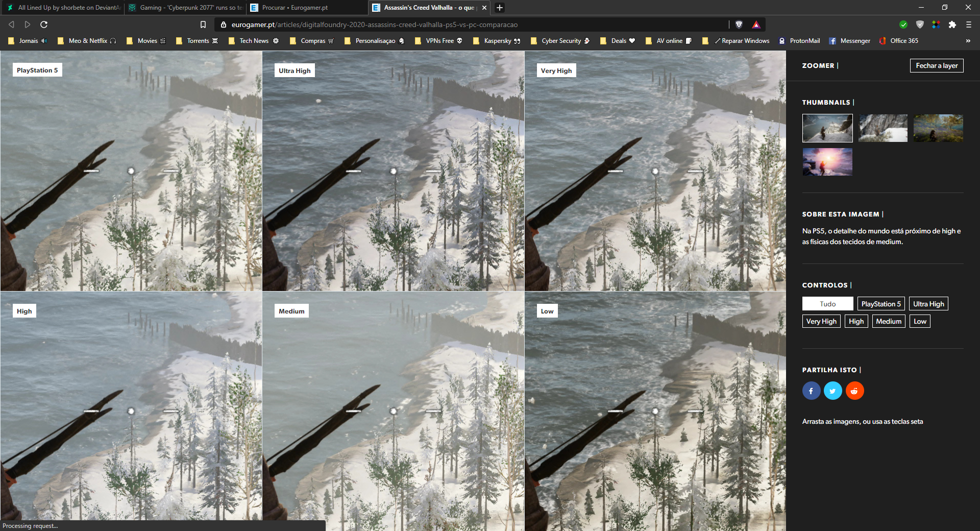Close the zoomer with Fechar a layer

click(x=937, y=65)
